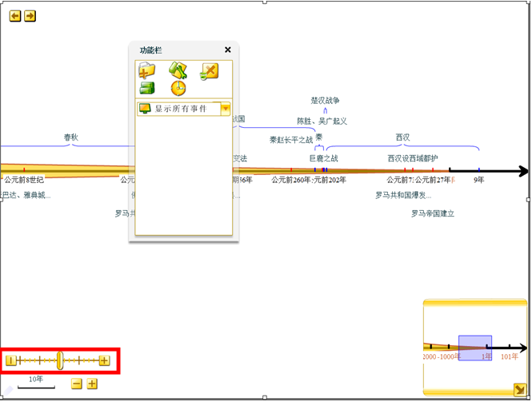Click the plus zoom button below slider

tap(92, 384)
